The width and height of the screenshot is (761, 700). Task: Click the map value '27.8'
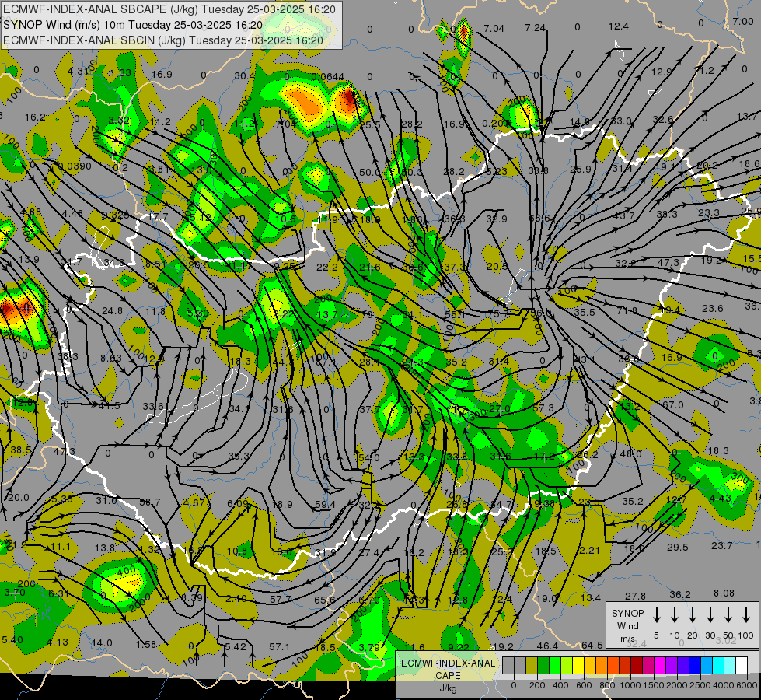point(635,596)
